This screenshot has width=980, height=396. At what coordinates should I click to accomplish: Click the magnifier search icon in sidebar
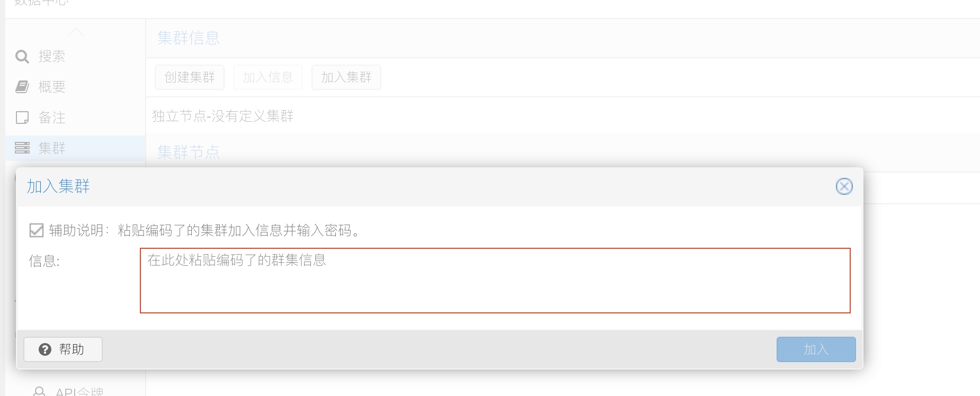(22, 57)
